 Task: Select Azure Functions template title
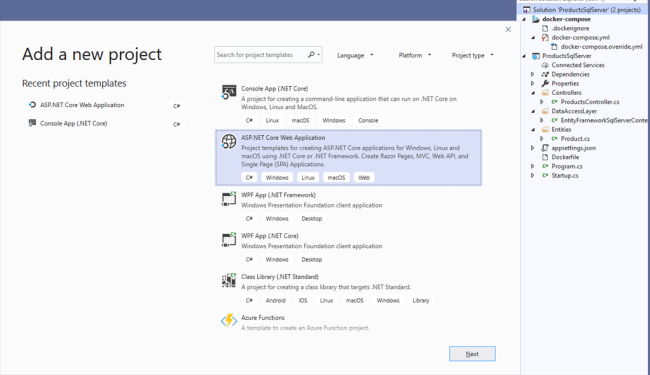263,317
